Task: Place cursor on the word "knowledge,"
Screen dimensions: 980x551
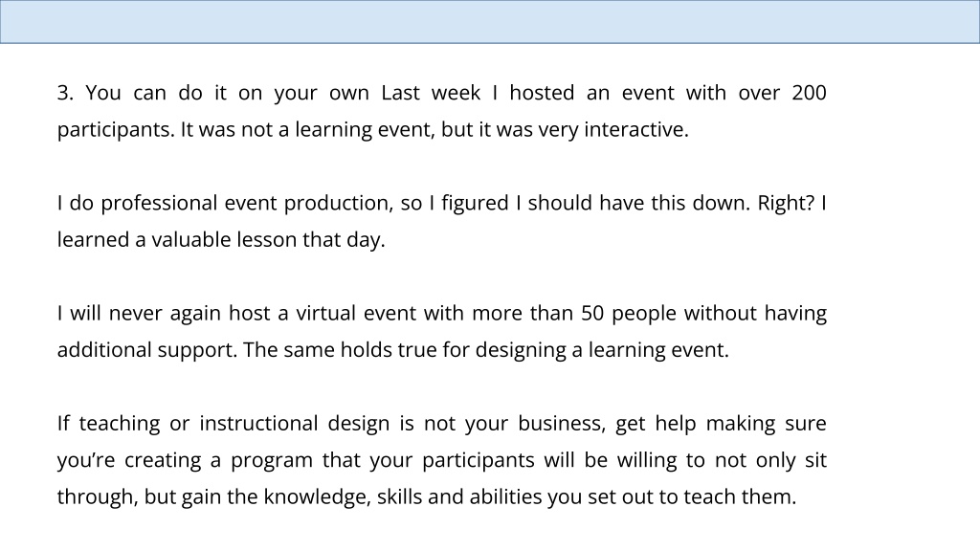Action: [317, 497]
